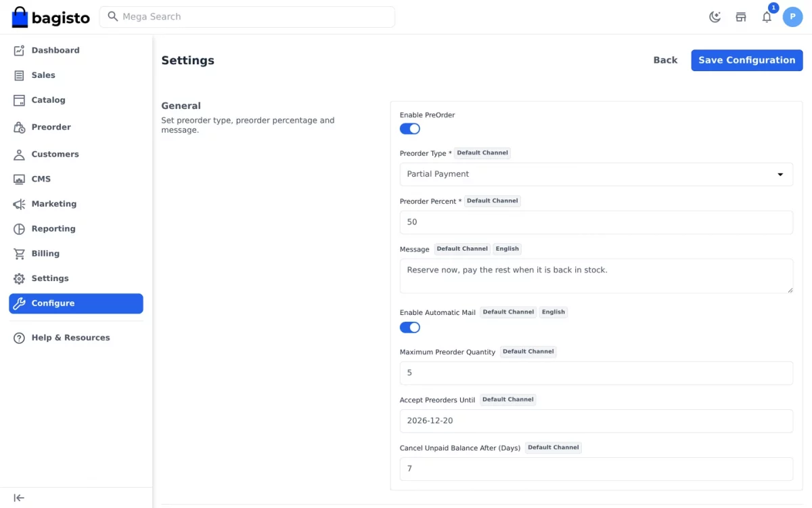The image size is (812, 508).
Task: Click the Sales list icon
Action: 19,75
